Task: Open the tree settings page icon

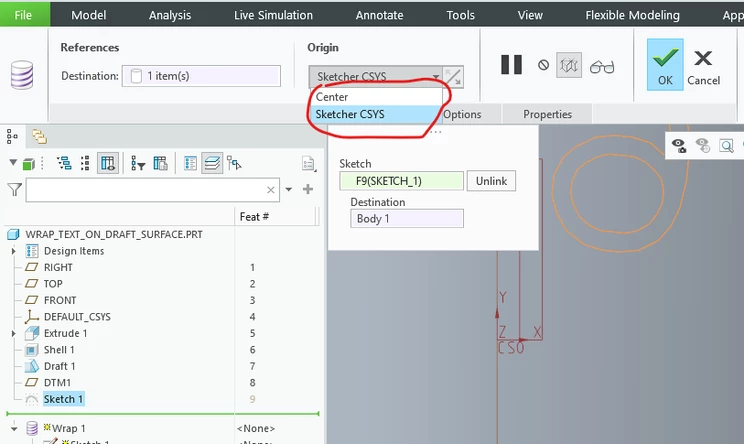Action: [308, 164]
